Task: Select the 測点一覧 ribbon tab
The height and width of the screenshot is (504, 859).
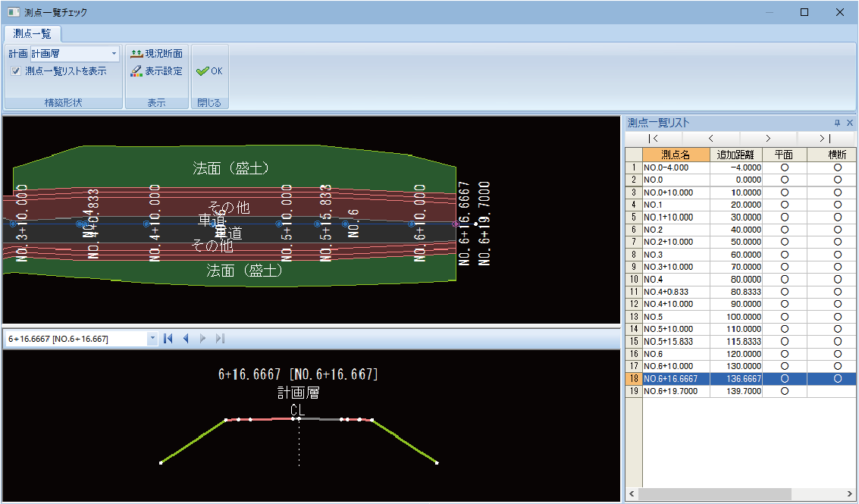Action: coord(32,33)
